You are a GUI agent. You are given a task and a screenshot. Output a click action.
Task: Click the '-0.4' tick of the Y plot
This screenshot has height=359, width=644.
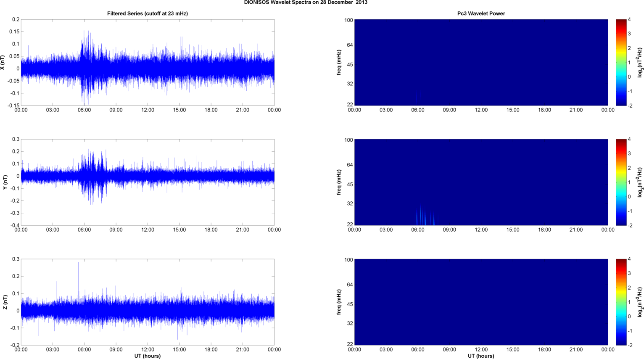pos(14,225)
